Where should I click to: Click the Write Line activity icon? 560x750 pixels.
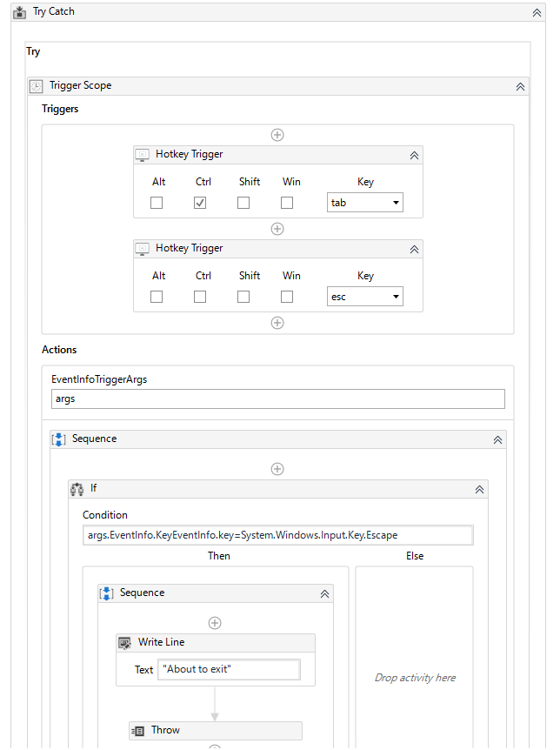point(124,643)
